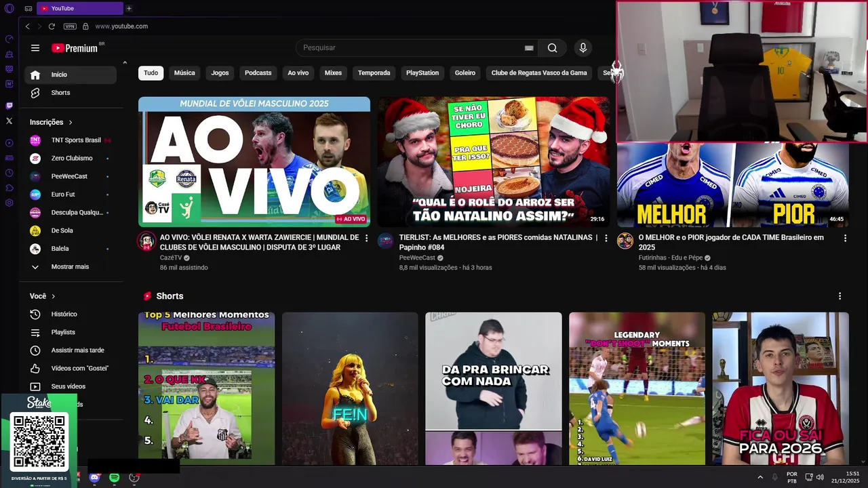
Task: Reload the YouTube page
Action: point(52,26)
